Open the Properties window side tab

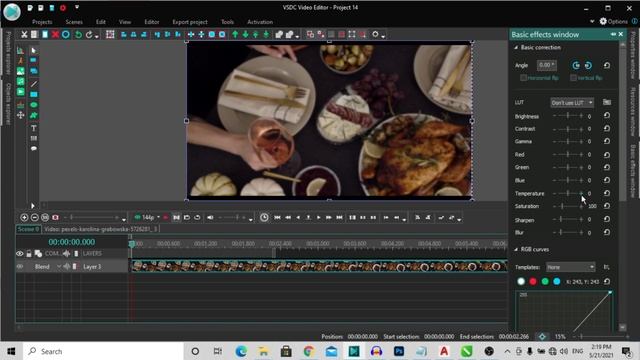[x=633, y=55]
